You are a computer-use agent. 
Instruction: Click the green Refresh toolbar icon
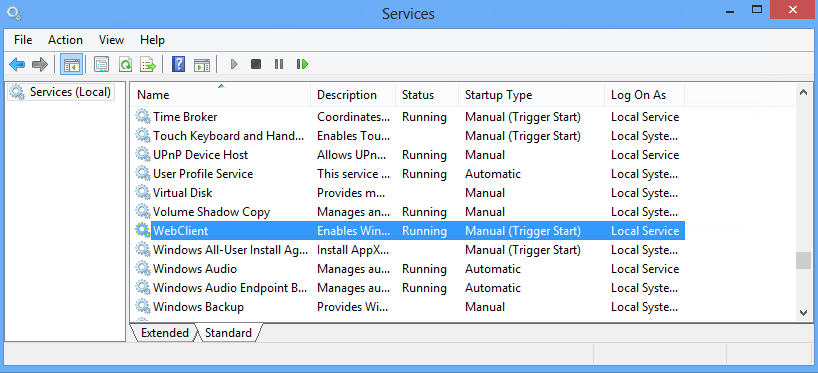125,65
